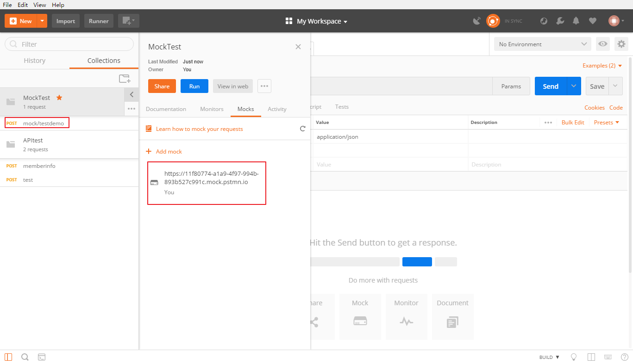Switch to the History tab
Viewport: 633px width, 364px height.
pyautogui.click(x=35, y=61)
